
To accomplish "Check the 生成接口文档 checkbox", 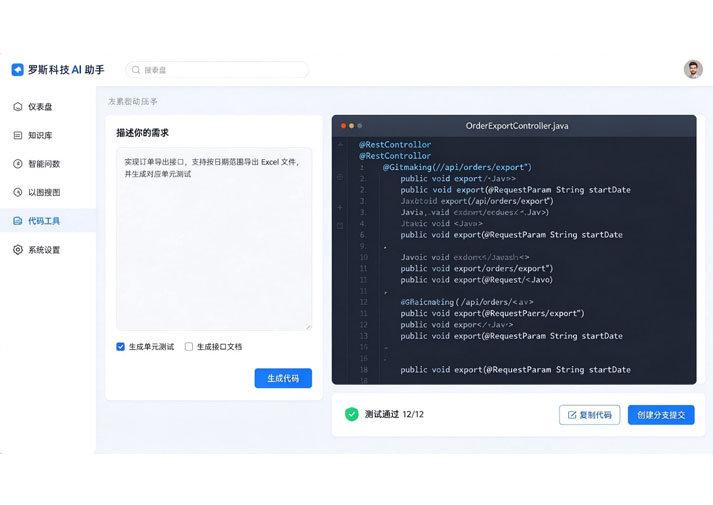I will [x=189, y=347].
